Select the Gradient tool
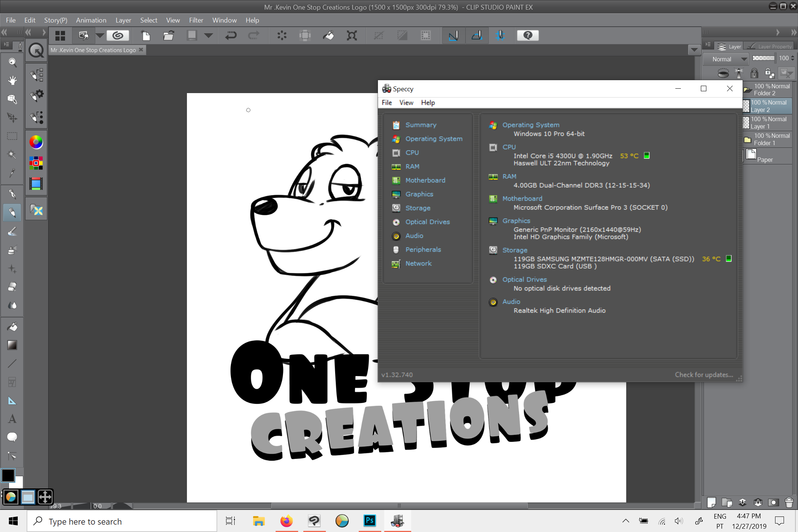 [x=12, y=345]
